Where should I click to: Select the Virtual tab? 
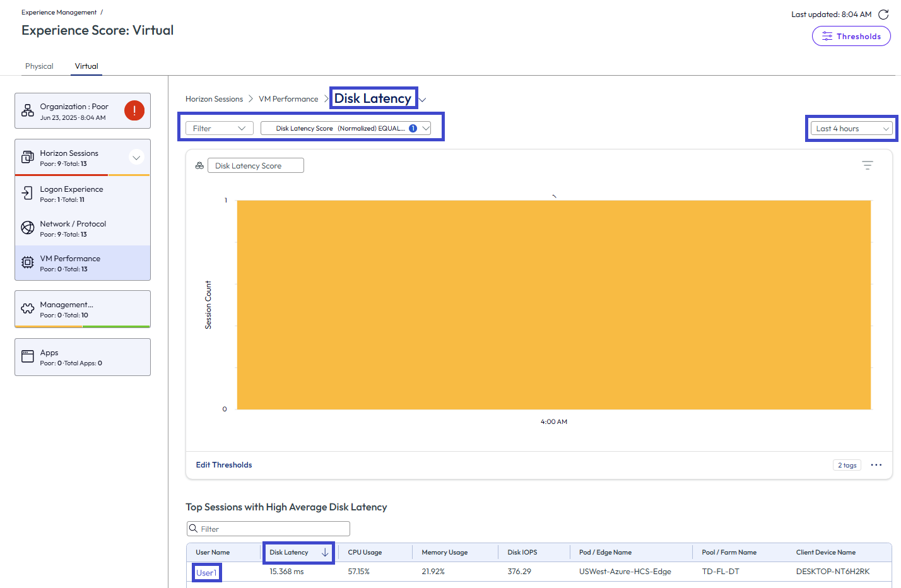86,66
